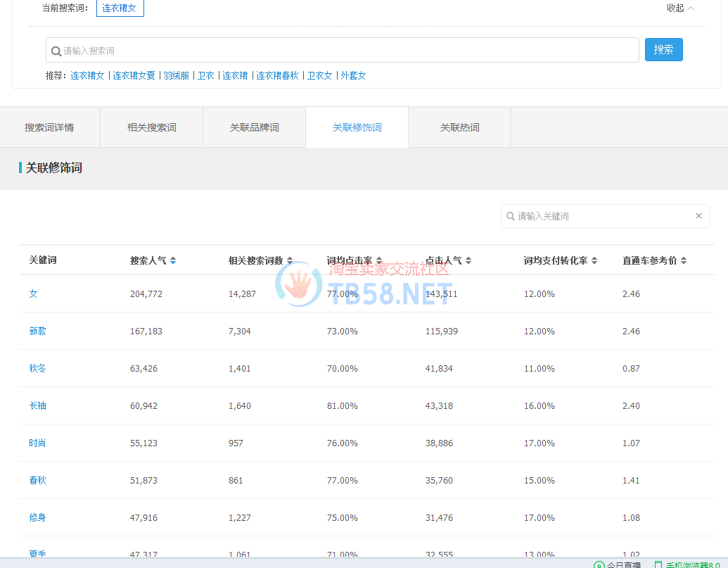Screen dimensions: 728x568
Task: Clear the keyword filter with X icon
Action: pos(698,216)
